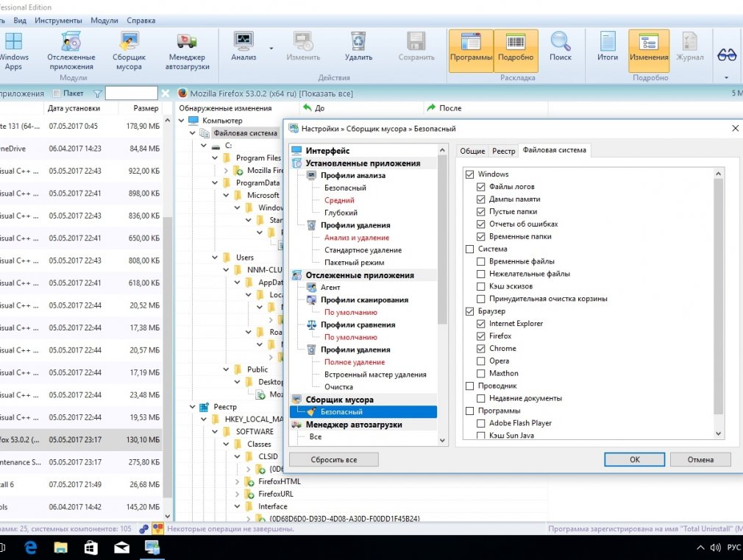Collapse the ProgramData folder
Screen dimensions: 743x560
pyautogui.click(x=215, y=182)
